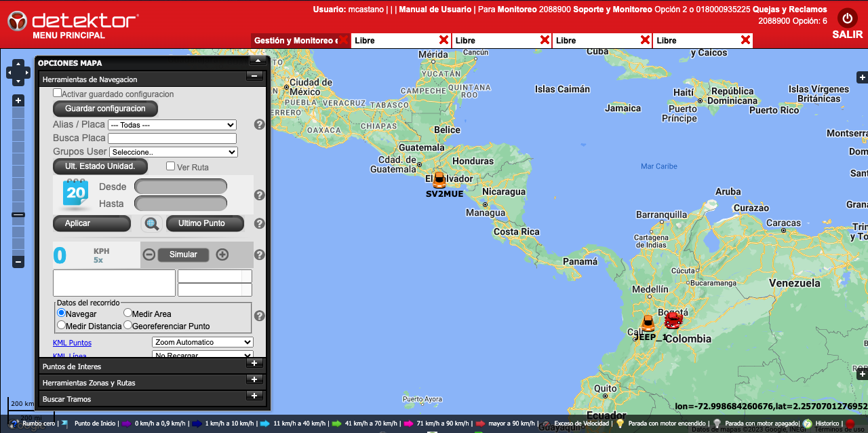868x433 pixels.
Task: Expand the Puntos de Interes section
Action: pos(255,363)
